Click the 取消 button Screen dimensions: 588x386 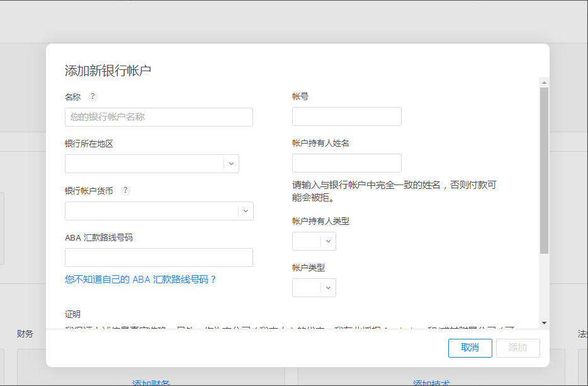click(x=470, y=348)
